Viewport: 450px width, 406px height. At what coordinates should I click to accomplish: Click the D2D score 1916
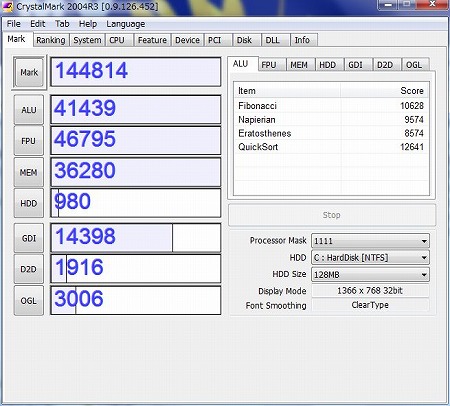(x=79, y=267)
